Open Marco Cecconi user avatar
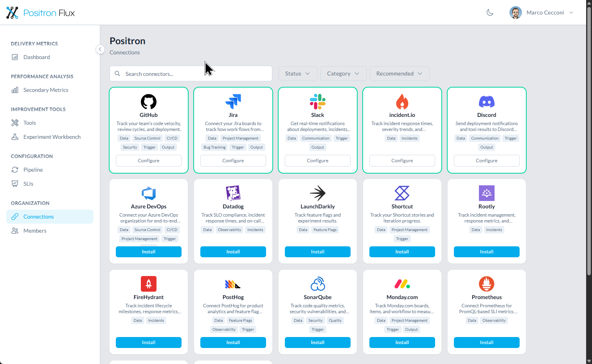This screenshot has height=364, width=592. point(516,13)
